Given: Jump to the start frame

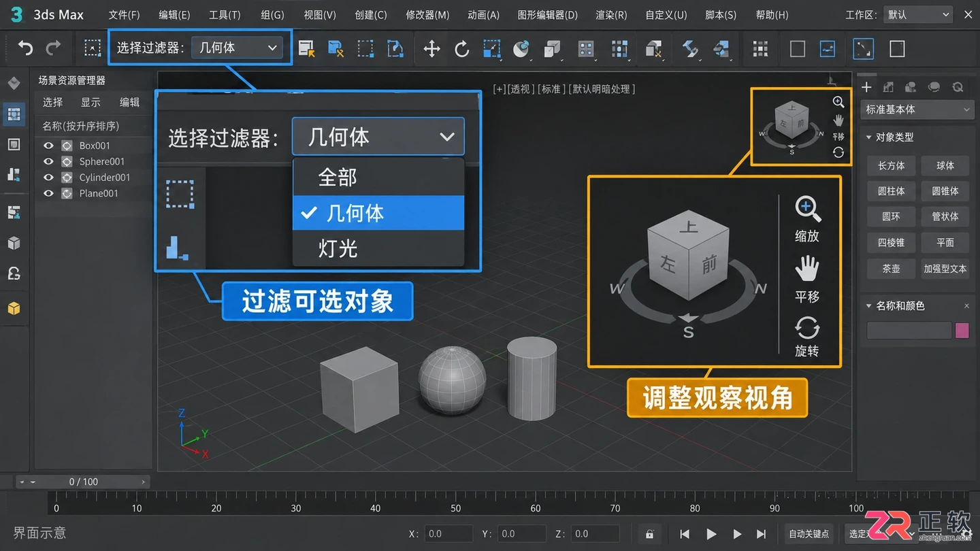Looking at the screenshot, I should tap(685, 534).
